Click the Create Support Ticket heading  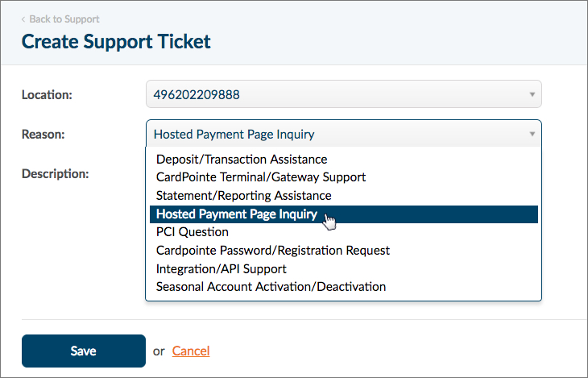116,41
